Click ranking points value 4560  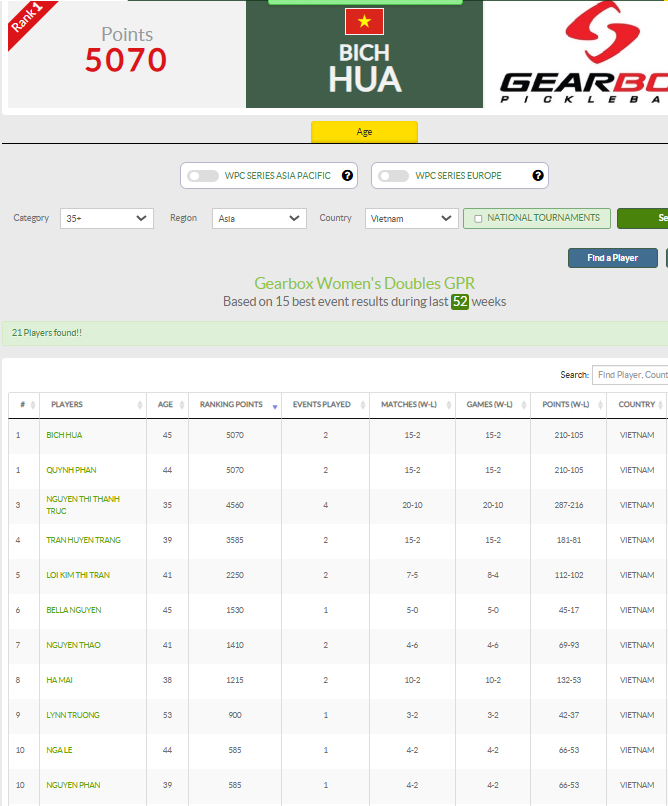[235, 505]
